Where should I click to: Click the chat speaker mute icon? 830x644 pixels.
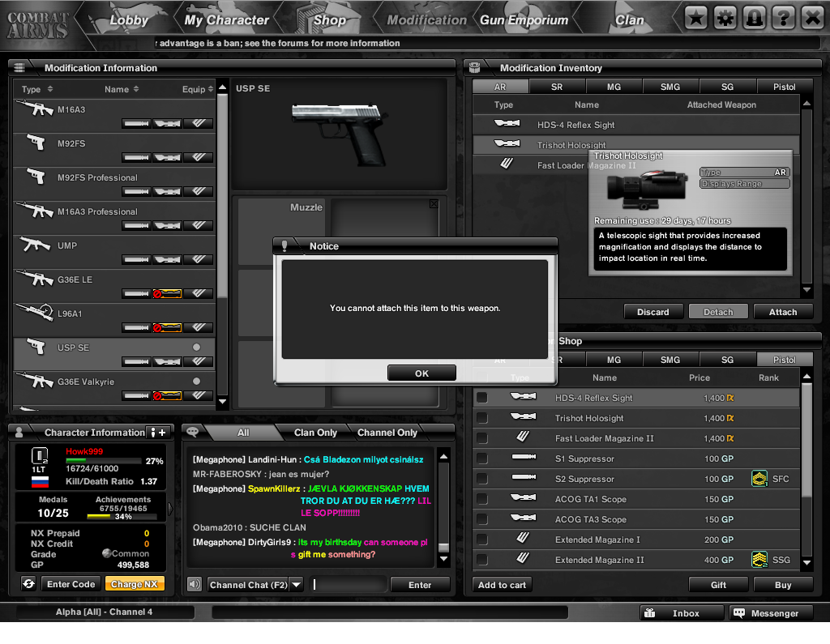coord(195,584)
